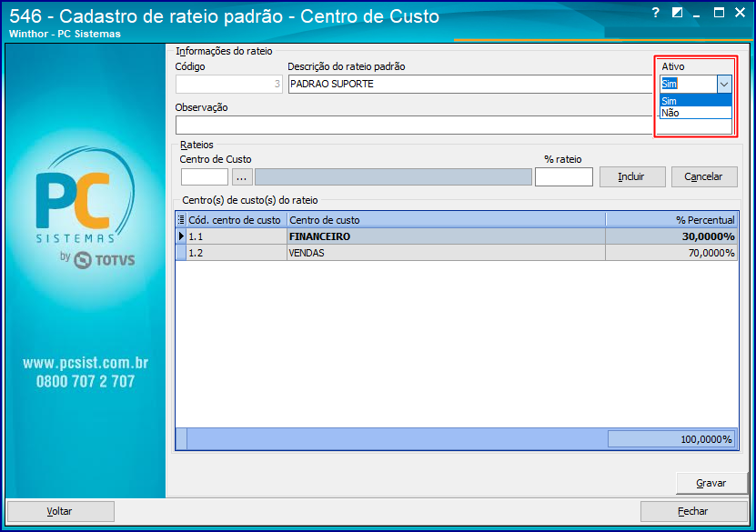This screenshot has width=756, height=532.
Task: Click the Descrição do rateio padrão field
Action: (471, 84)
